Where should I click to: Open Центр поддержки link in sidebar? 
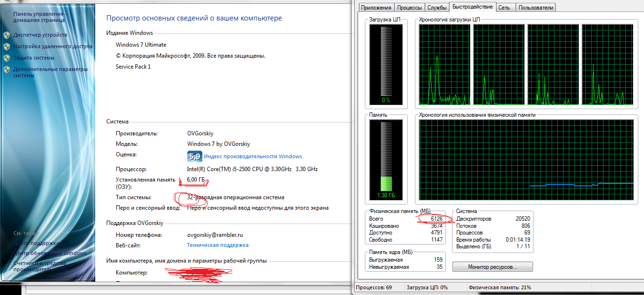37,243
